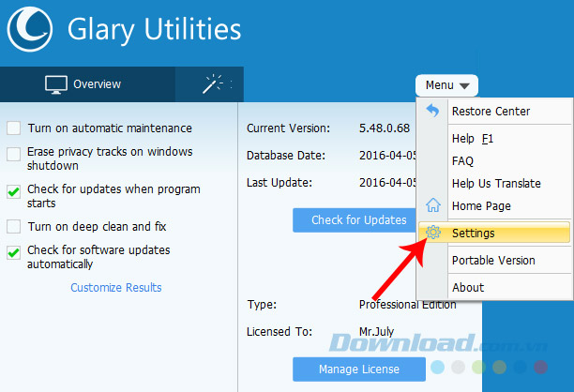The image size is (574, 392).
Task: Open the About menu entry
Action: pyautogui.click(x=468, y=287)
